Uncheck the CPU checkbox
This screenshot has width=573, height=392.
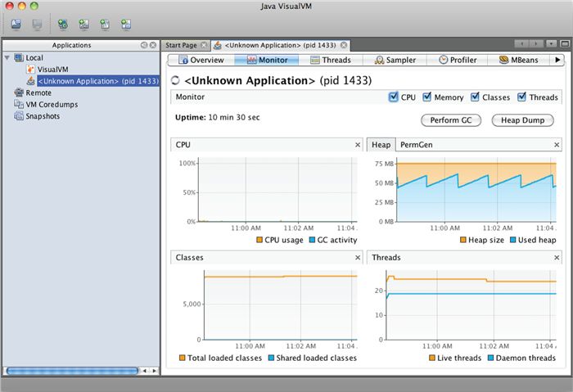(395, 97)
